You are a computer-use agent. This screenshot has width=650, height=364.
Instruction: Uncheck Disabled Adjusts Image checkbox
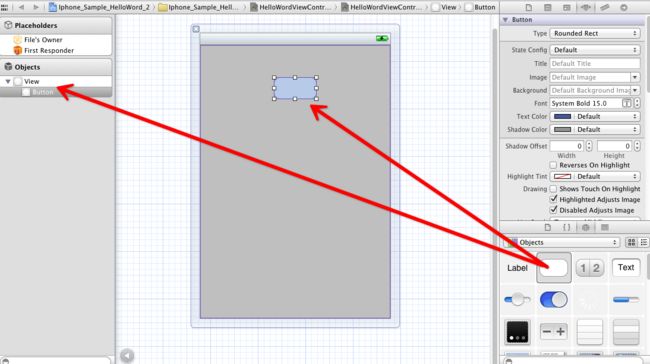click(553, 210)
